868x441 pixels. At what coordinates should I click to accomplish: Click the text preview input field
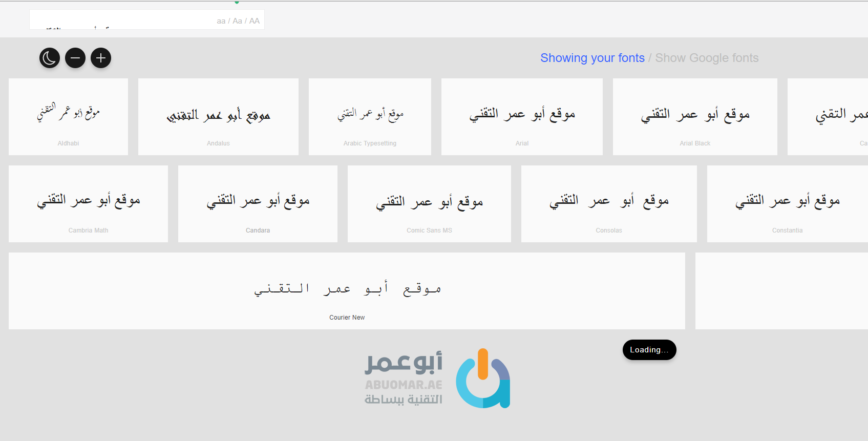coord(120,20)
